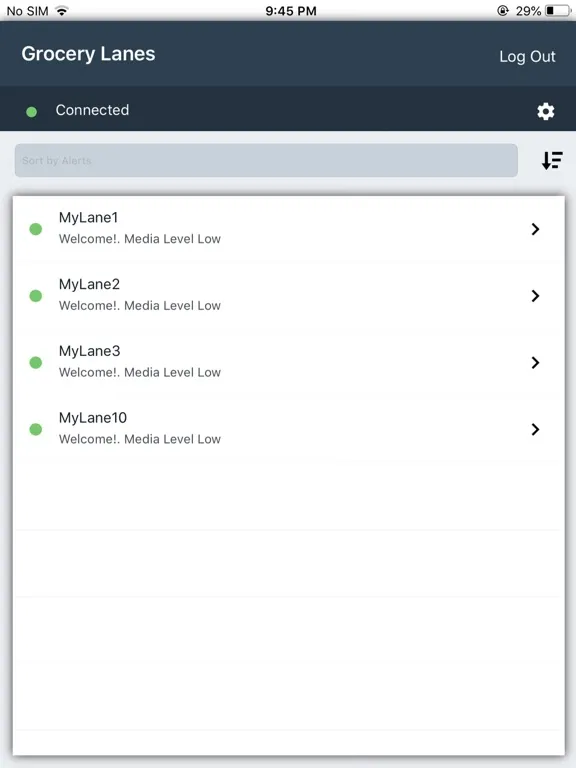Screen dimensions: 576x768
Task: Click MyLane10's green status indicator
Action: pos(36,429)
